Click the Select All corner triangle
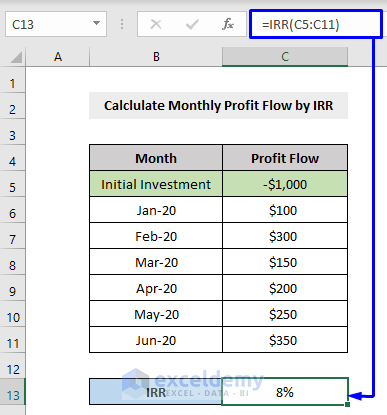 pos(16,57)
